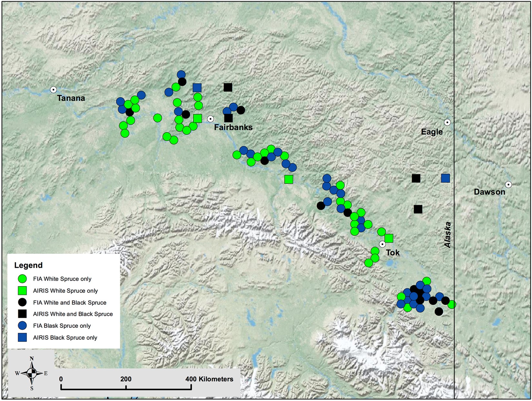Click the Eagle city marker
The image size is (532, 401).
[447, 122]
